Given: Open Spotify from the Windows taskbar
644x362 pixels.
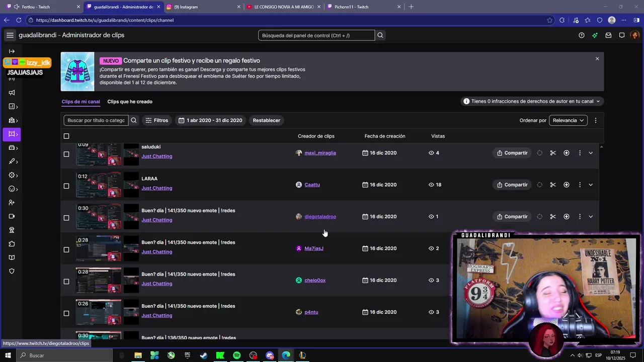Looking at the screenshot, I should 237,355.
